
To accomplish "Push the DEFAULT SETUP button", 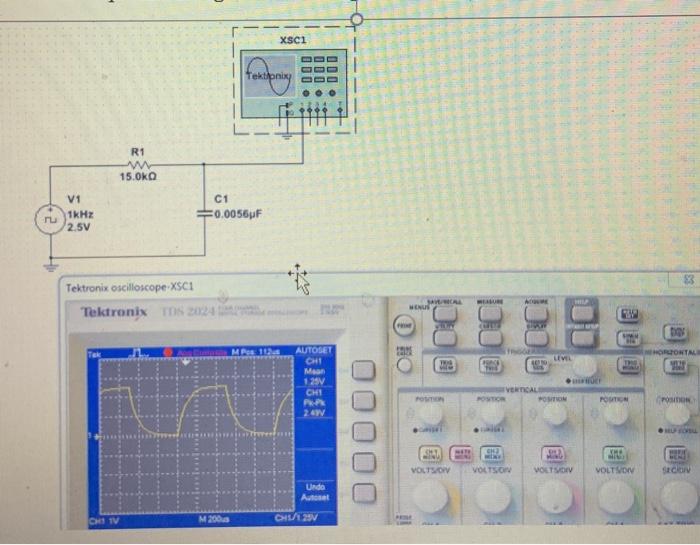I will point(582,338).
